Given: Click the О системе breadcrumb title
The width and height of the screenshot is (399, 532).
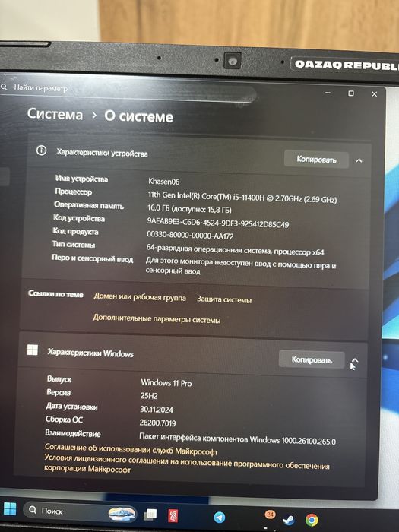Looking at the screenshot, I should [x=139, y=116].
